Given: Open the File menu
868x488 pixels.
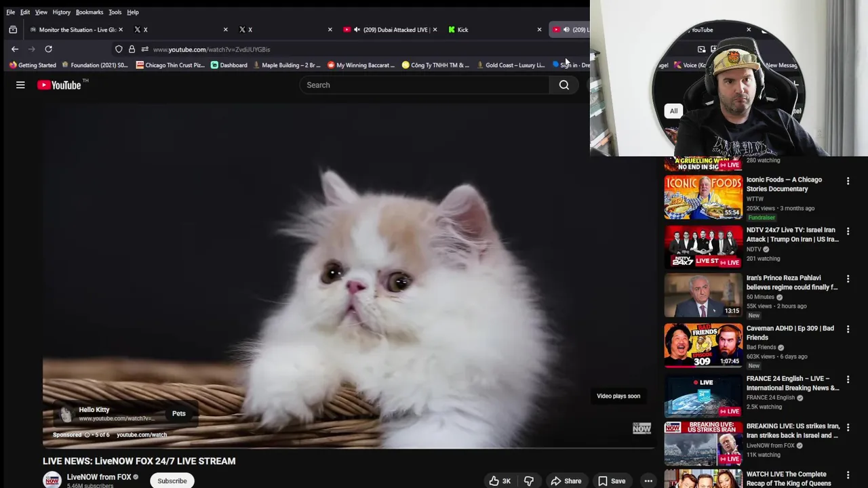Looking at the screenshot, I should point(11,12).
